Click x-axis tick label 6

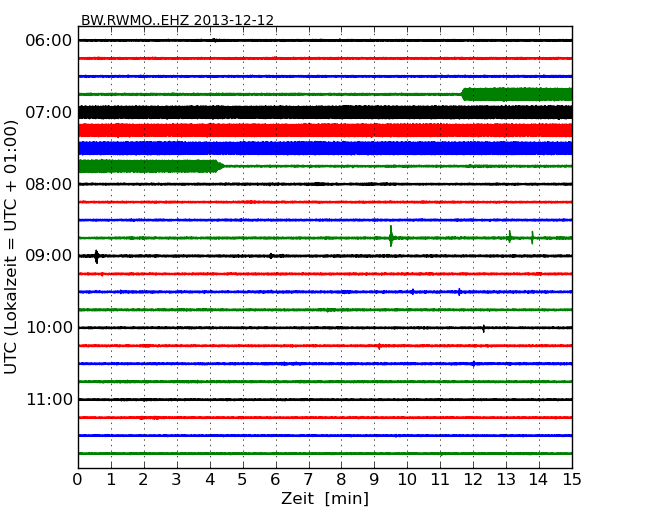click(276, 480)
